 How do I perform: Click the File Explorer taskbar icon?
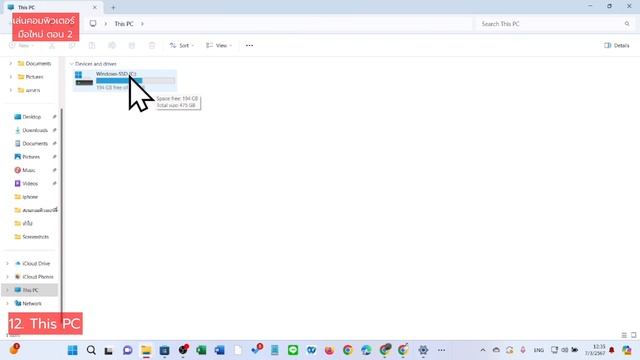click(x=146, y=350)
